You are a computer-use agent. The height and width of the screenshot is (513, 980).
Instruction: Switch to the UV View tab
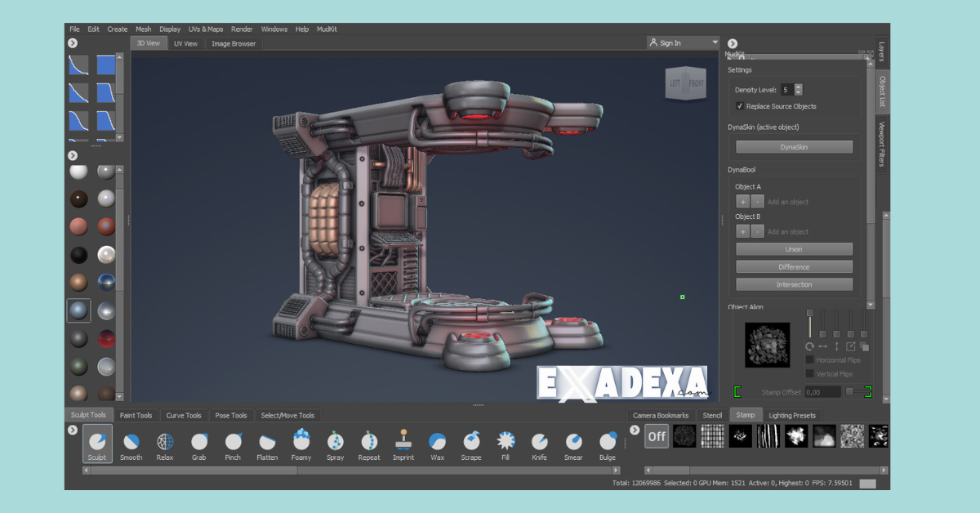185,42
